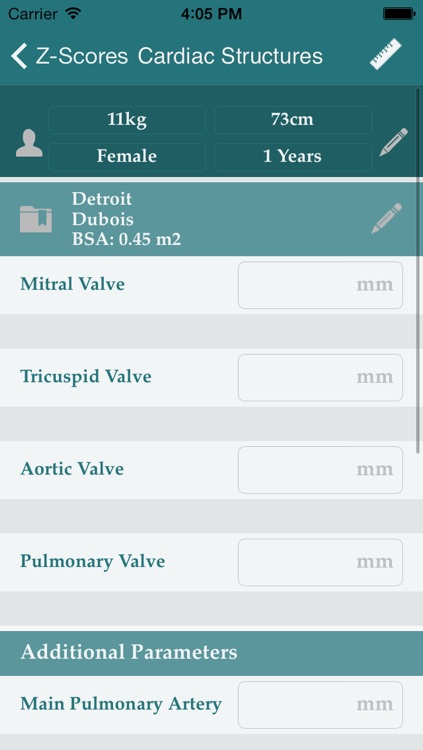The image size is (423, 750).
Task: Select the 11kg weight field
Action: (x=127, y=120)
